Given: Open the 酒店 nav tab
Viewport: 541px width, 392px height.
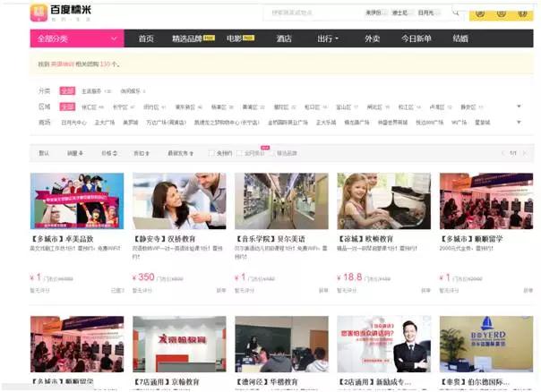Looking at the screenshot, I should point(284,38).
